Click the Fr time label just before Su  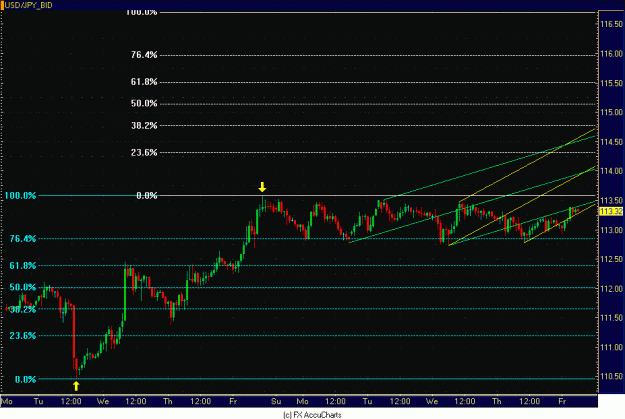click(233, 401)
